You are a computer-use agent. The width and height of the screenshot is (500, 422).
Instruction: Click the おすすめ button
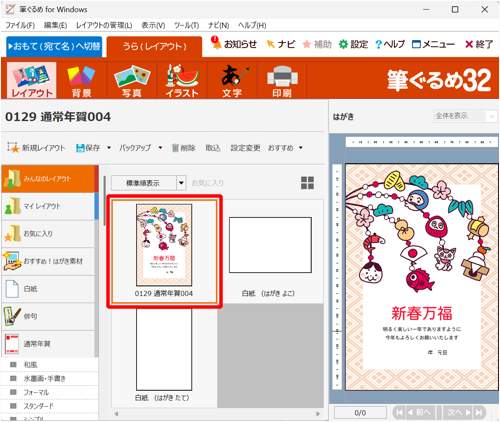pyautogui.click(x=281, y=148)
